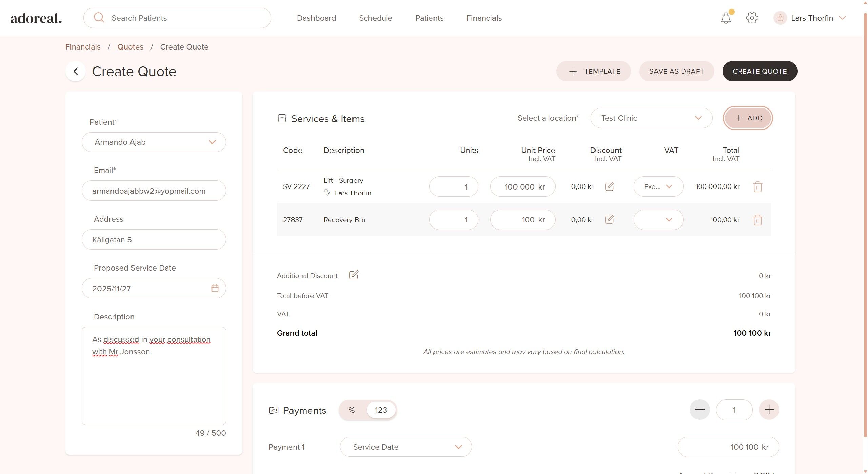Click the back arrow beside Create Quote

(76, 71)
